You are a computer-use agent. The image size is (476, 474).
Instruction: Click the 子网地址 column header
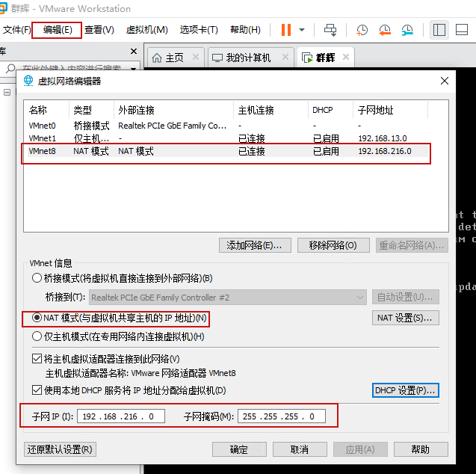pos(391,110)
